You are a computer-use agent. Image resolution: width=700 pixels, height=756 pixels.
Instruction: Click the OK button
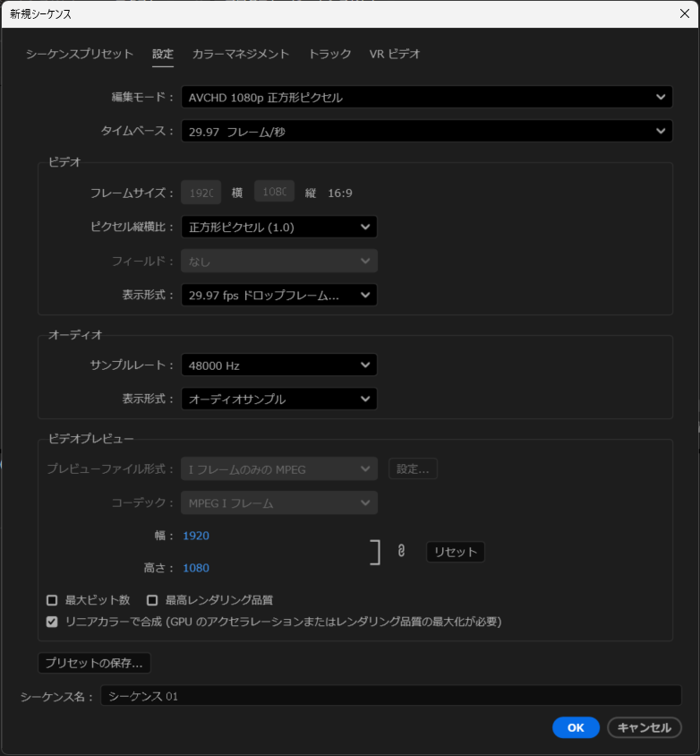pos(576,727)
